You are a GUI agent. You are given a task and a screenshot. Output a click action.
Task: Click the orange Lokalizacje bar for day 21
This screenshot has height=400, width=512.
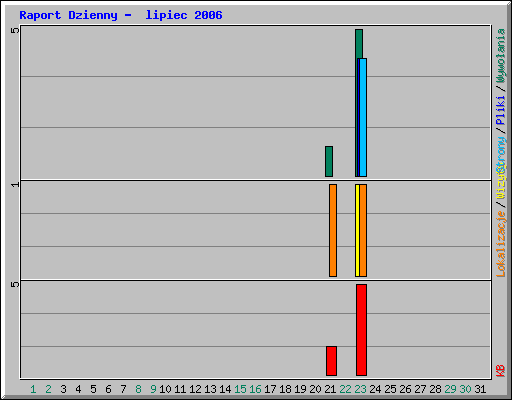tap(333, 230)
